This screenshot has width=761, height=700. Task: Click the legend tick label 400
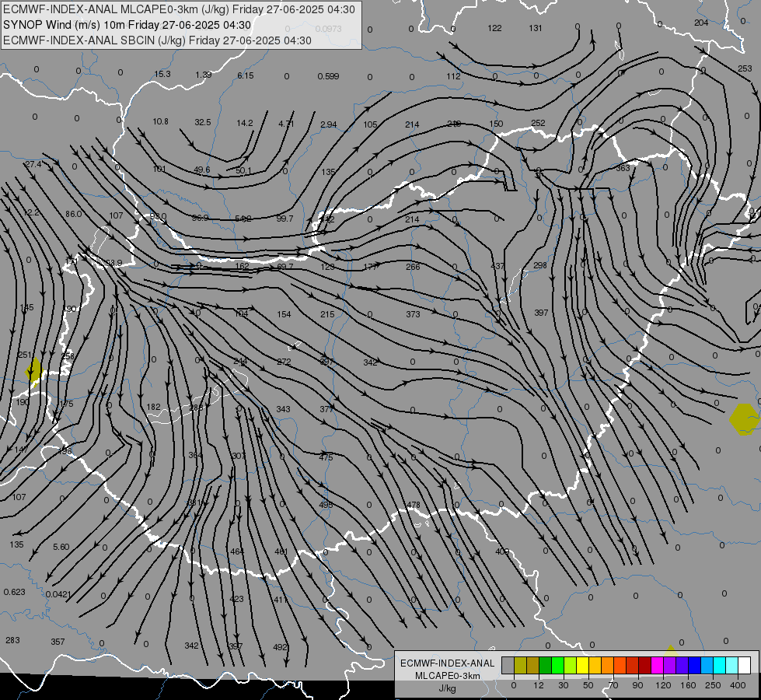[738, 685]
